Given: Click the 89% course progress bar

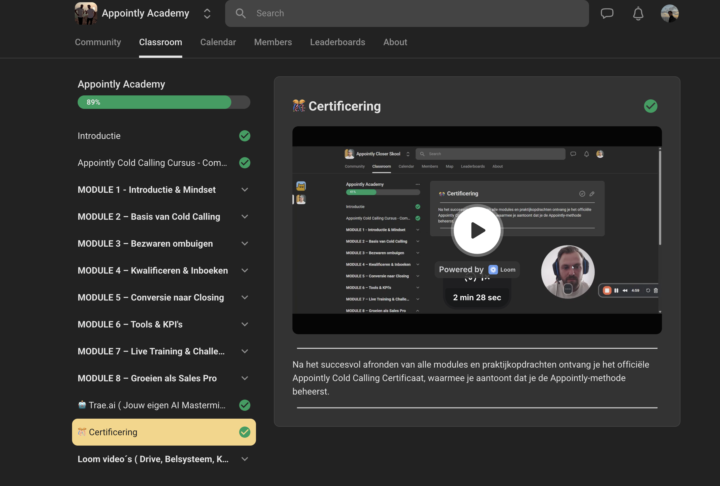Looking at the screenshot, I should coord(163,102).
